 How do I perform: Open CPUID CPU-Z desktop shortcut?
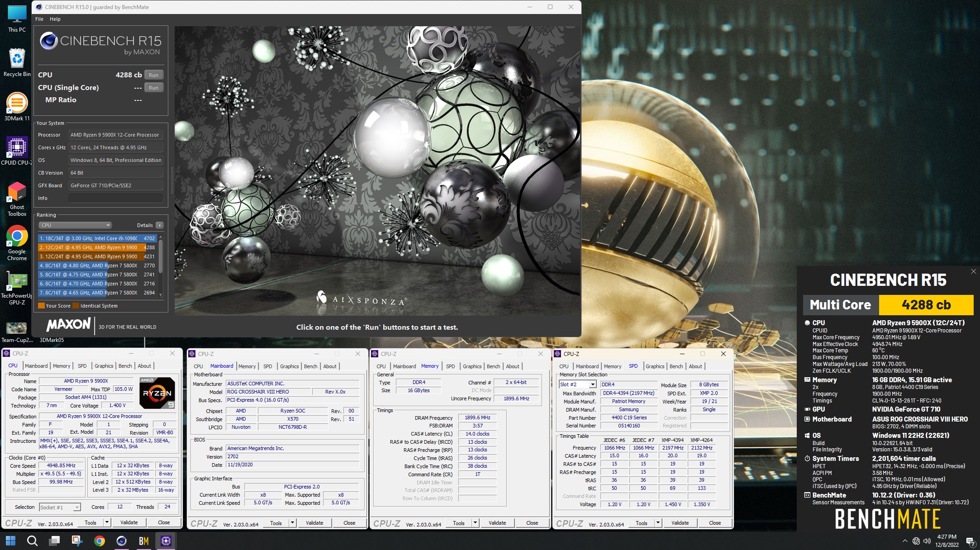(x=17, y=151)
